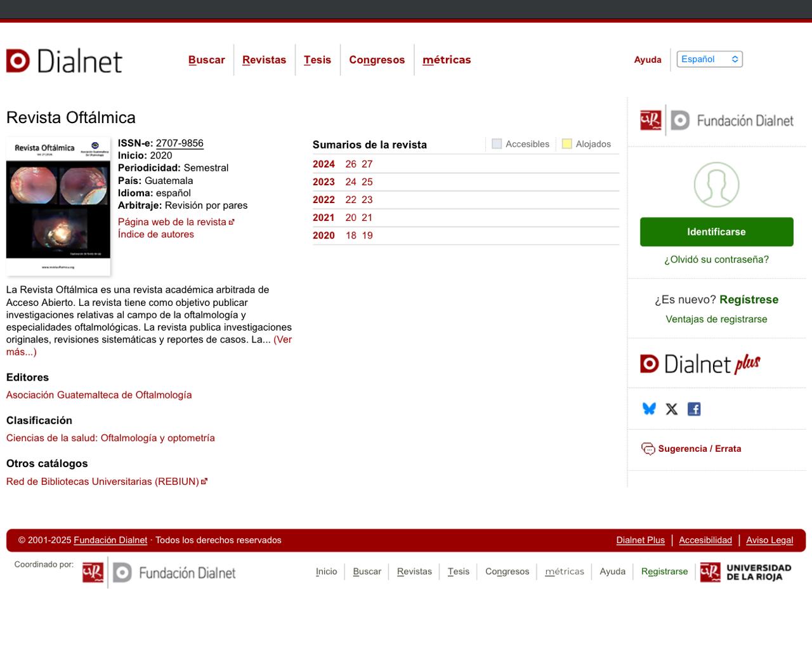Click the Ayuda link in header
Screen dimensions: 812x672
coord(648,60)
